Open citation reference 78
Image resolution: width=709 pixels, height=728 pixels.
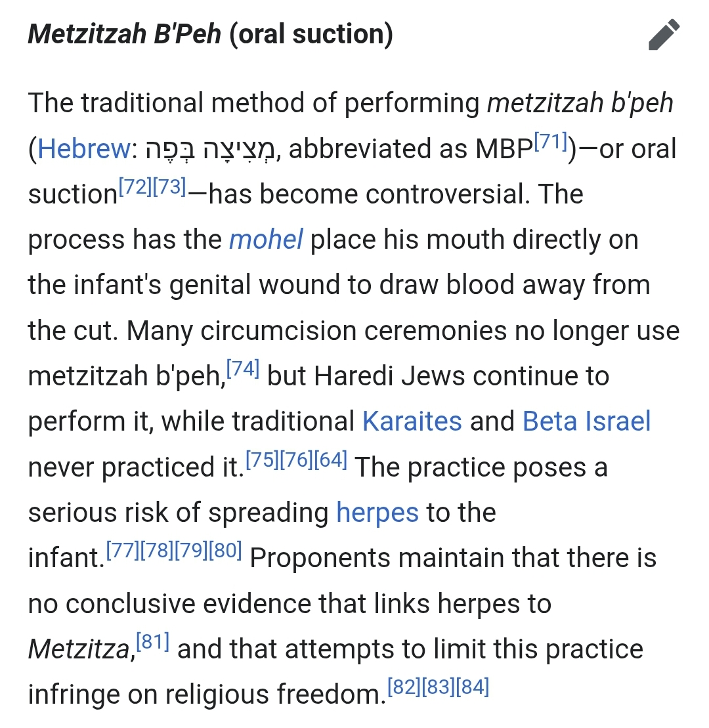[157, 550]
